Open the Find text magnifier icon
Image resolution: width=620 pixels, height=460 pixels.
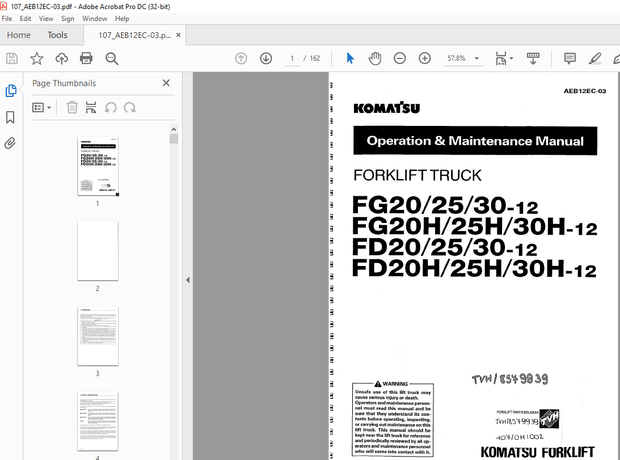point(112,59)
